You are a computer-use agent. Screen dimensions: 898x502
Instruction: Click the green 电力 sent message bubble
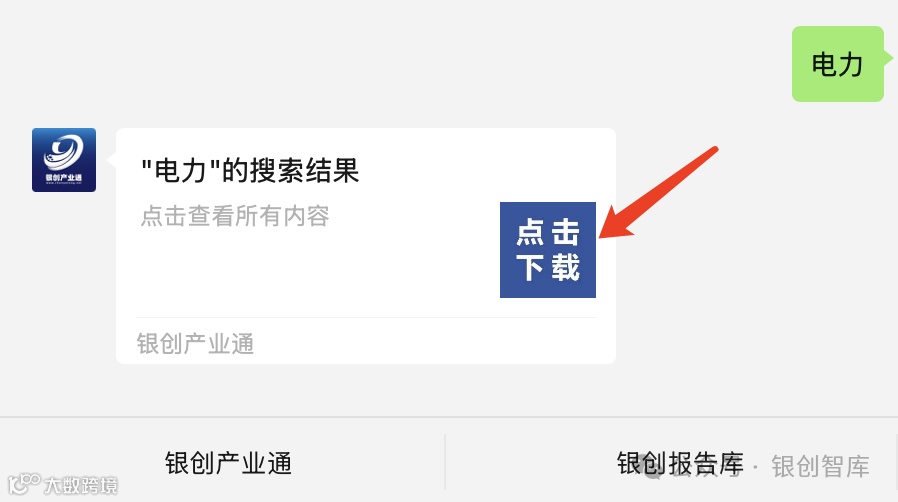(837, 64)
